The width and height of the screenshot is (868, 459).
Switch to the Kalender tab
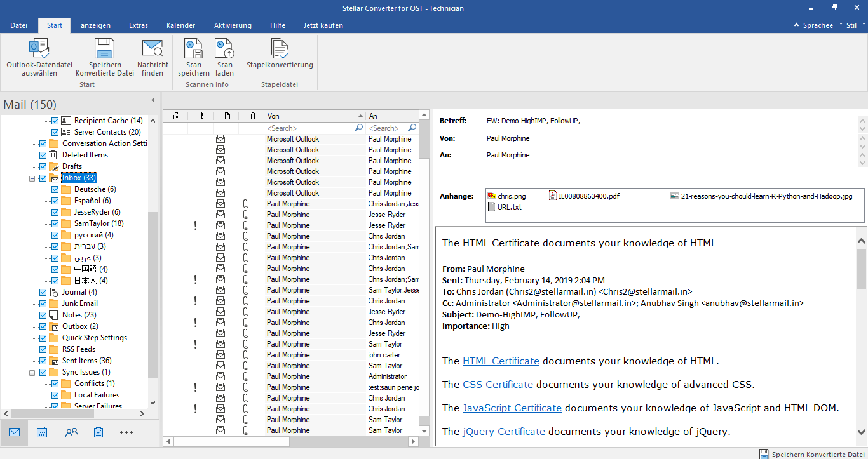coord(180,25)
